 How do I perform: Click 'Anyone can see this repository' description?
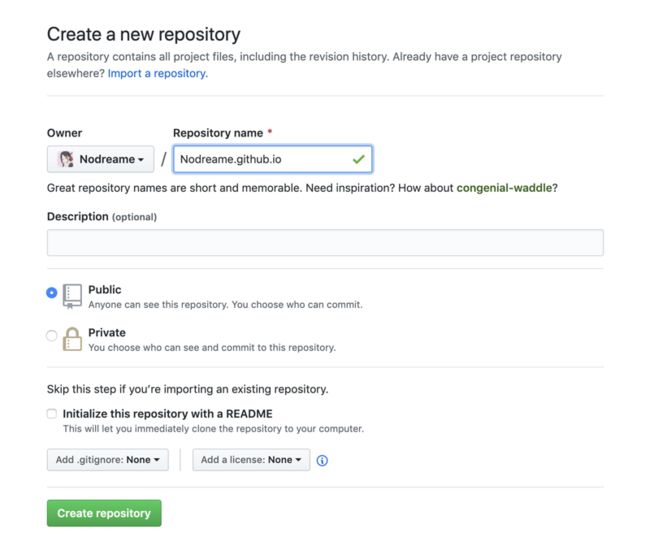pyautogui.click(x=225, y=305)
